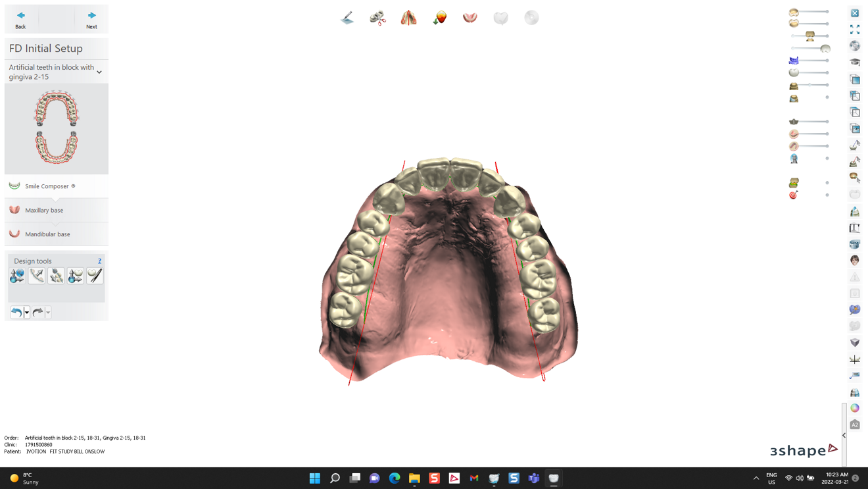This screenshot has height=489, width=868.
Task: Select the global transformation design tool
Action: click(x=16, y=276)
